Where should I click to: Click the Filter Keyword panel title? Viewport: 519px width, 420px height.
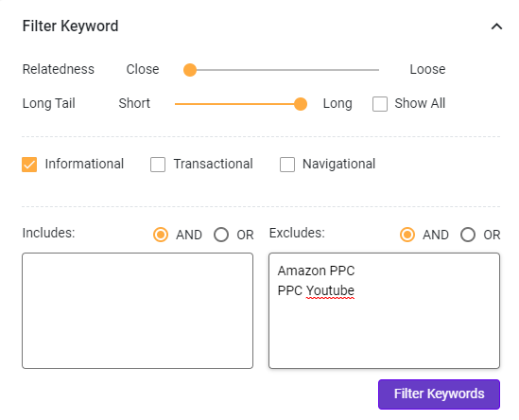(70, 26)
